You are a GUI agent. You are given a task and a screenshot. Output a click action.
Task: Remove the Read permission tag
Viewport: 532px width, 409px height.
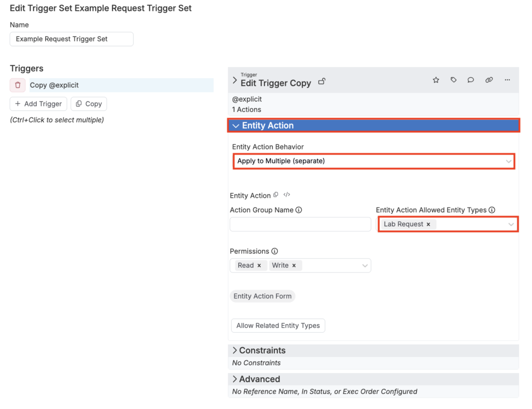point(259,266)
